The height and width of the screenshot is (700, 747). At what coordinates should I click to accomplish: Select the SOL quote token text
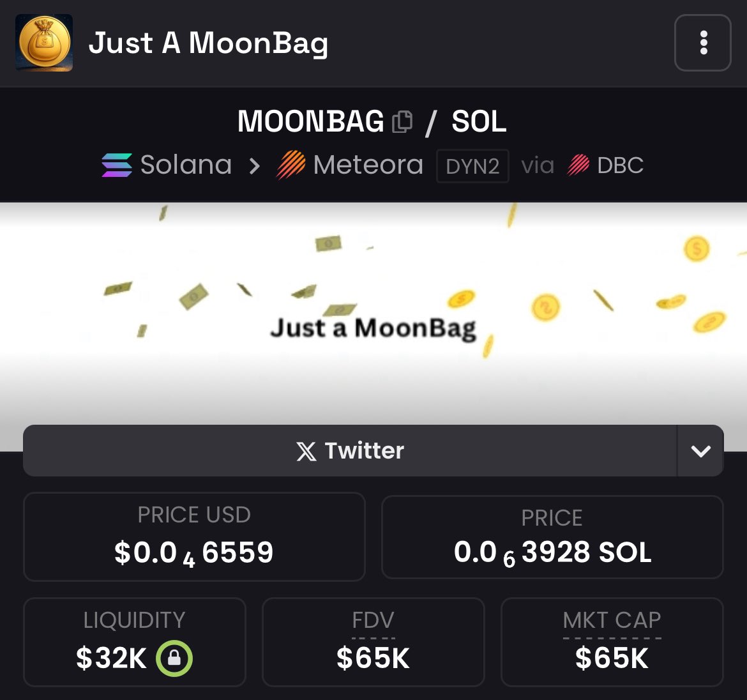[x=479, y=121]
